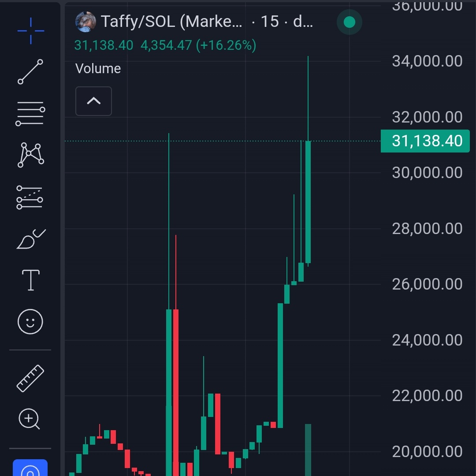Click the 26,000.00 price axis label
Screen dimensions: 476x476
[427, 284]
